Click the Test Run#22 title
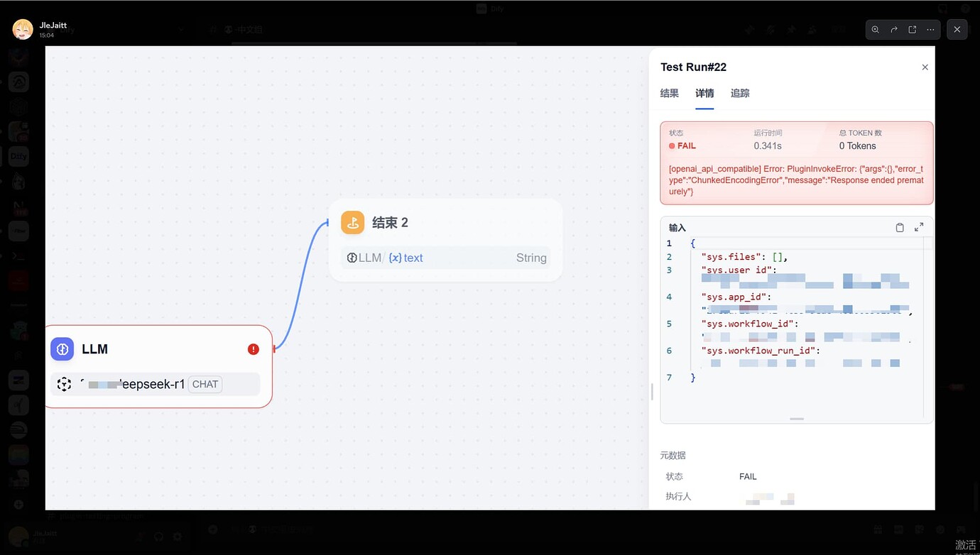This screenshot has height=555, width=980. pos(694,67)
